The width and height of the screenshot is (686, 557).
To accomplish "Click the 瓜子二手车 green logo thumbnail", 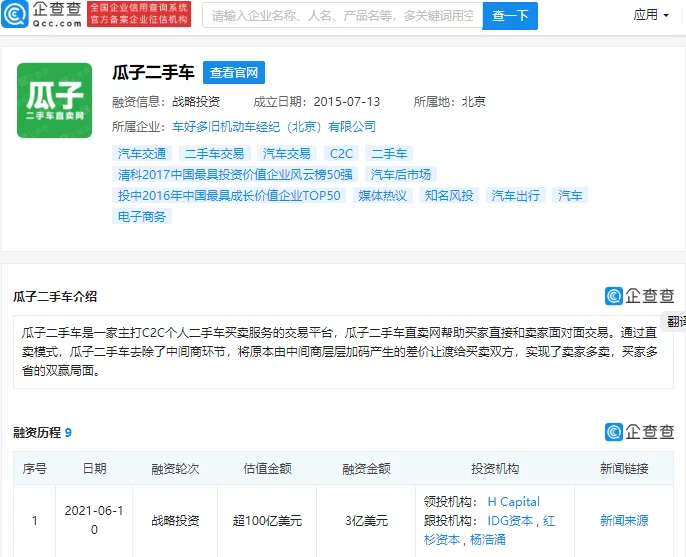I will pos(55,101).
